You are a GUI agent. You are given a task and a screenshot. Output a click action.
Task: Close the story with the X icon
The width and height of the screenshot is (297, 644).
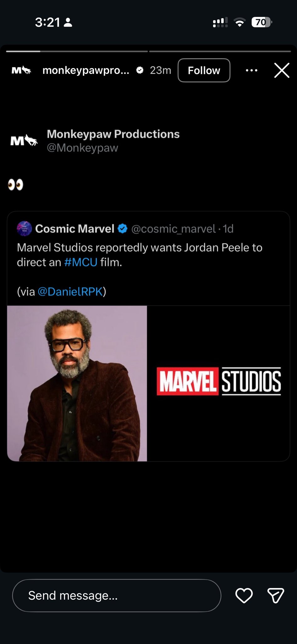282,70
